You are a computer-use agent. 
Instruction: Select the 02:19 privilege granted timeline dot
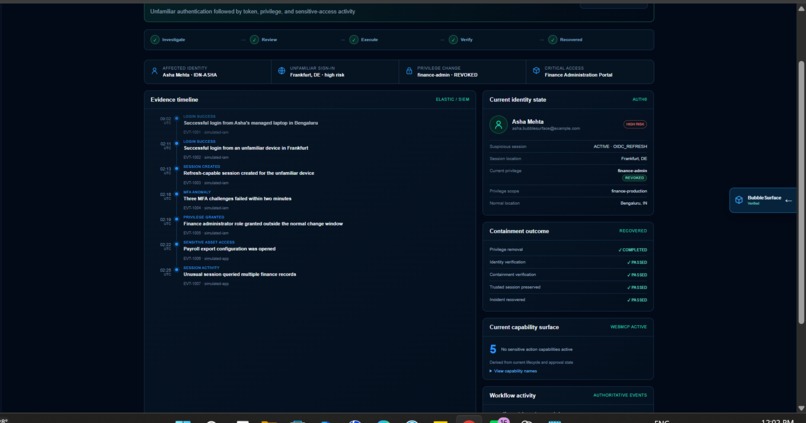(176, 219)
